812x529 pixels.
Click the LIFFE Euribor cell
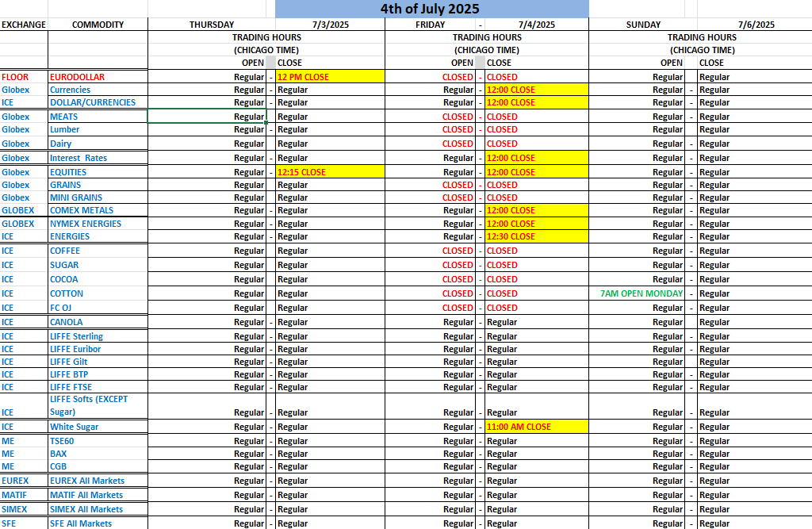pos(98,349)
